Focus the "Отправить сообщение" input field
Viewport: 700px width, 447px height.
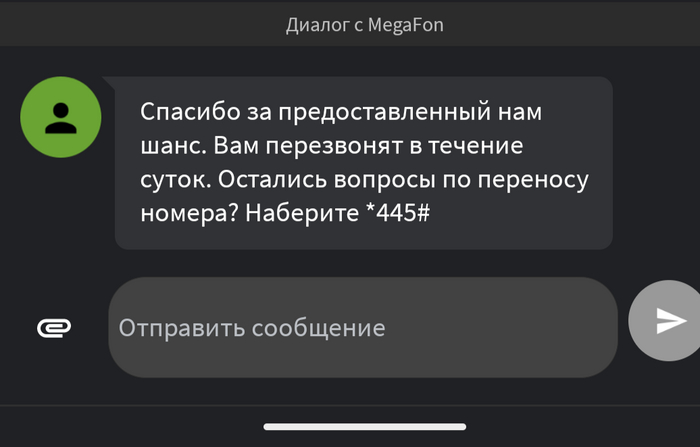363,327
